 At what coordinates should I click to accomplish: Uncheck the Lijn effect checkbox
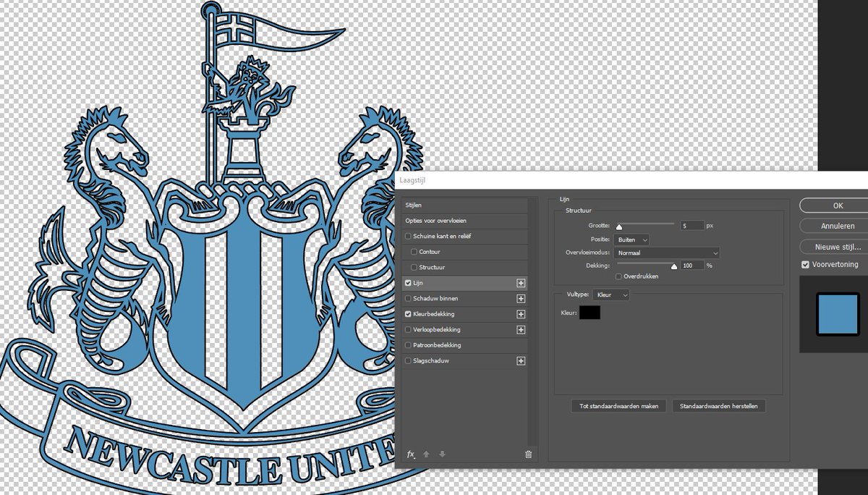[409, 283]
